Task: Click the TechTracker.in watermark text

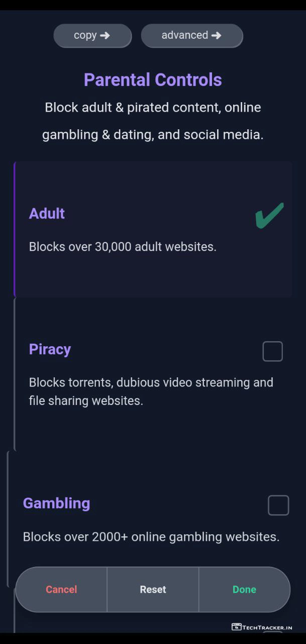Action: tap(267, 627)
